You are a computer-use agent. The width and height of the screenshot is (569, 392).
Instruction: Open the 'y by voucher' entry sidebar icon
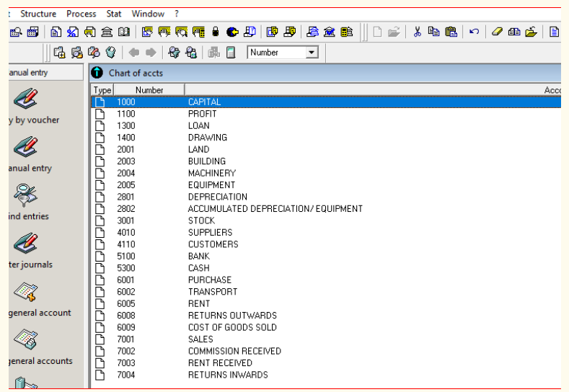click(x=26, y=99)
